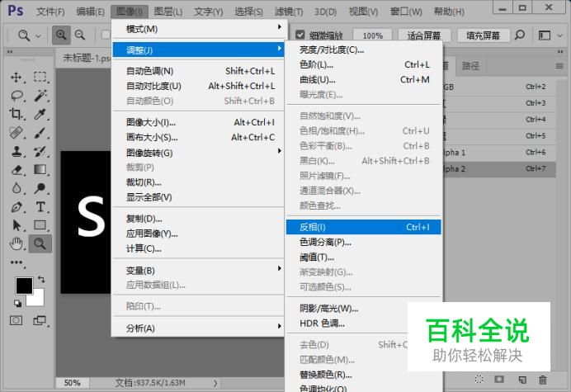The width and height of the screenshot is (571, 392).
Task: Create new channel icon
Action: [x=522, y=380]
